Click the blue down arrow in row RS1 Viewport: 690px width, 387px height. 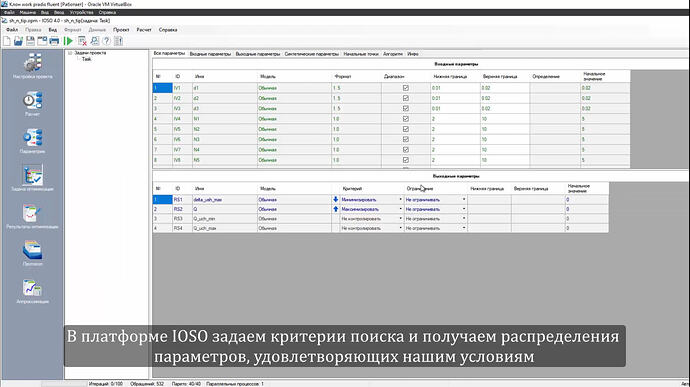click(x=336, y=199)
